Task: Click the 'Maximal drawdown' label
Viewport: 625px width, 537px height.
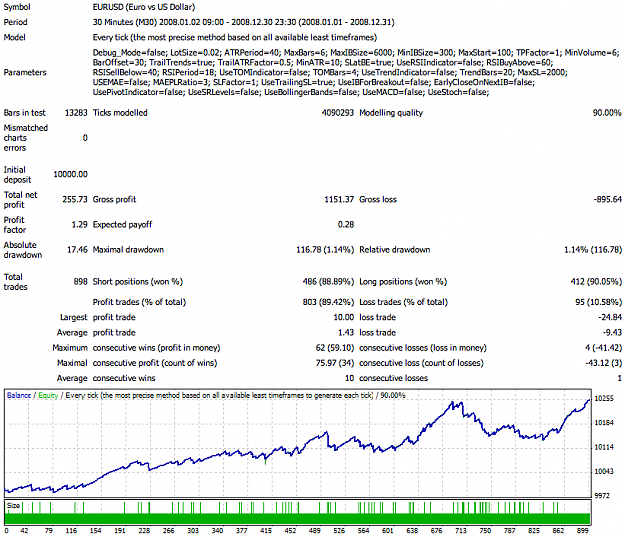Action: (128, 250)
